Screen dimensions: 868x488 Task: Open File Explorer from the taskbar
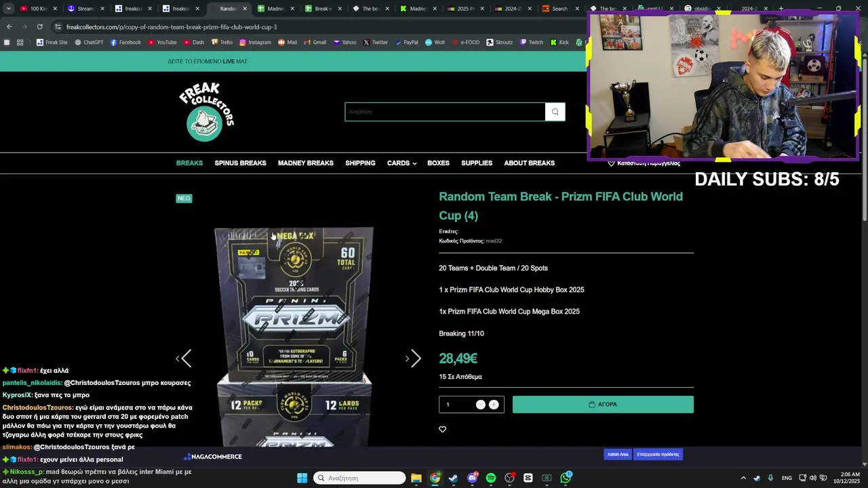click(x=416, y=478)
